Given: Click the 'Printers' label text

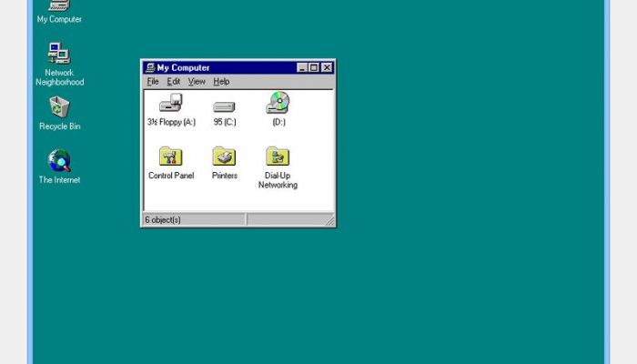Looking at the screenshot, I should [x=224, y=176].
